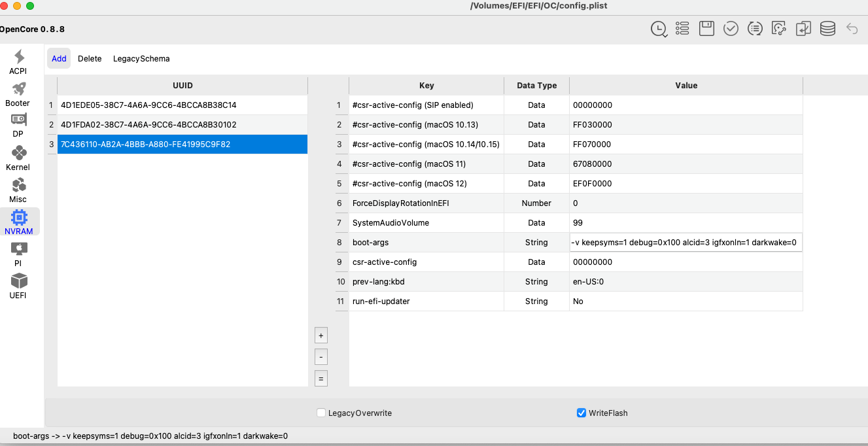
Task: Click the boot-args status bar text
Action: pyautogui.click(x=150, y=436)
